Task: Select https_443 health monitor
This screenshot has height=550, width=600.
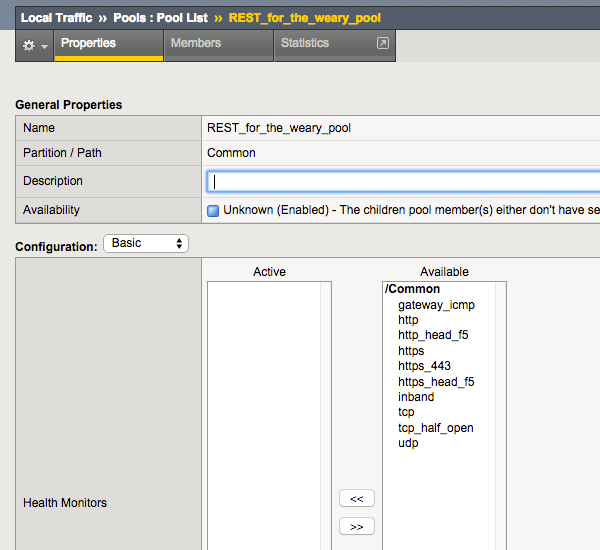Action: point(424,366)
